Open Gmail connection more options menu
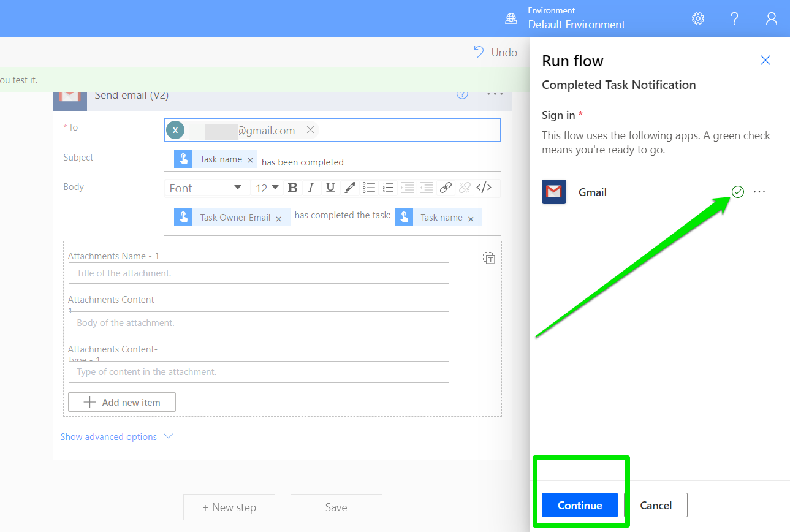 pyautogui.click(x=759, y=192)
